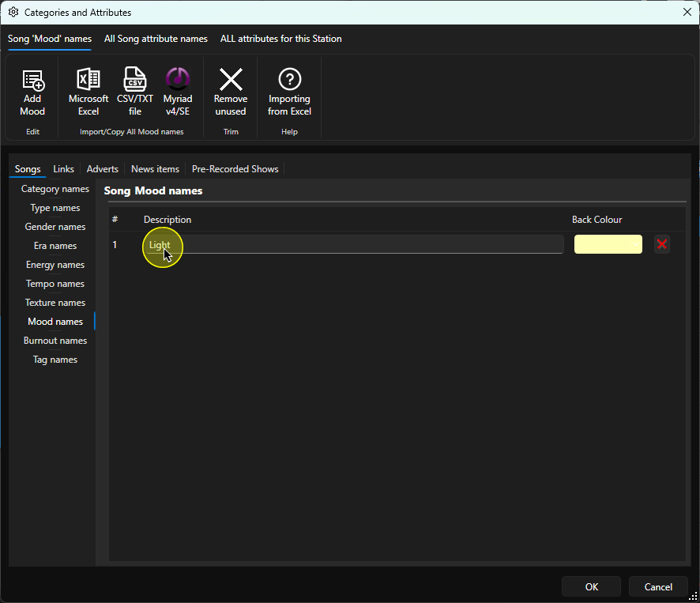Image resolution: width=700 pixels, height=603 pixels.
Task: Click the Remove unused icon
Action: [231, 80]
